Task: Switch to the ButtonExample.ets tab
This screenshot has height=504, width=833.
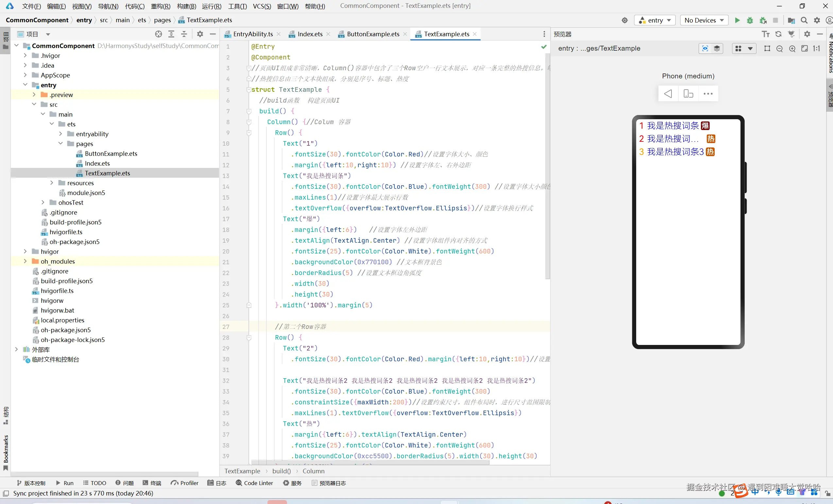Action: coord(373,34)
